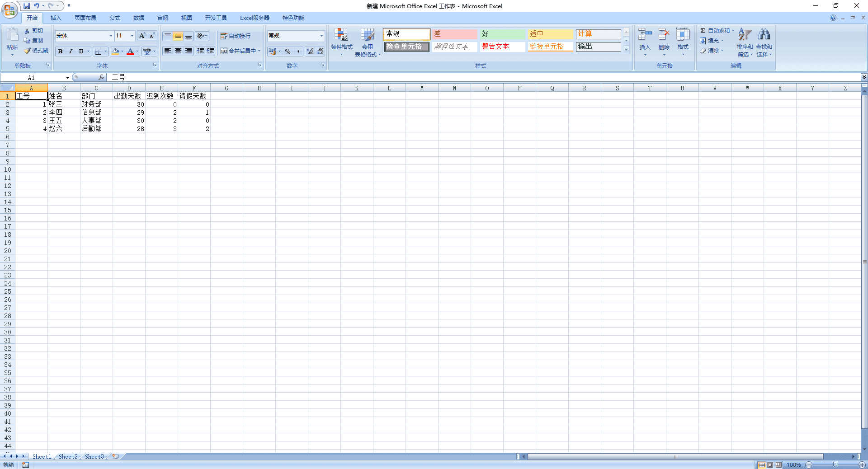Click the Save icon in quick access toolbar
The image size is (868, 469).
tap(27, 6)
